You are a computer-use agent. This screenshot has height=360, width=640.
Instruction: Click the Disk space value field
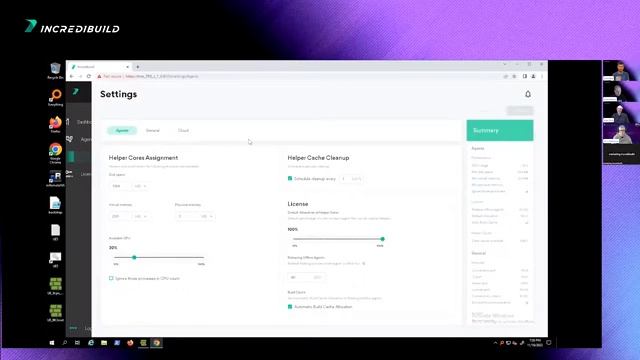click(120, 186)
